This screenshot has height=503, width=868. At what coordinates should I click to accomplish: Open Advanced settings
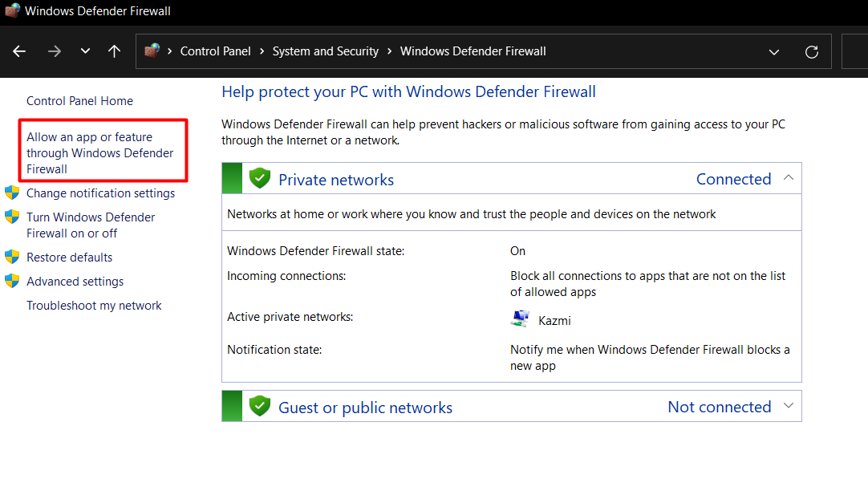point(75,281)
